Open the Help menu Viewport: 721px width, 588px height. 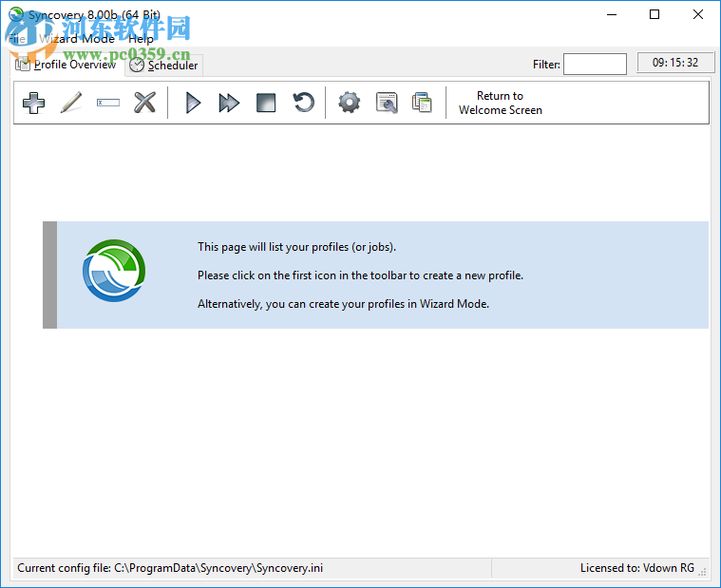click(141, 39)
